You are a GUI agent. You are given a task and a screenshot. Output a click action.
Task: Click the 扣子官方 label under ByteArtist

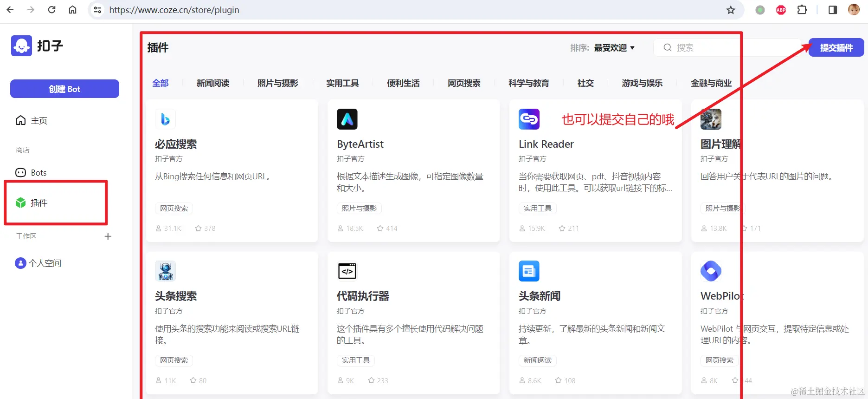pyautogui.click(x=350, y=159)
